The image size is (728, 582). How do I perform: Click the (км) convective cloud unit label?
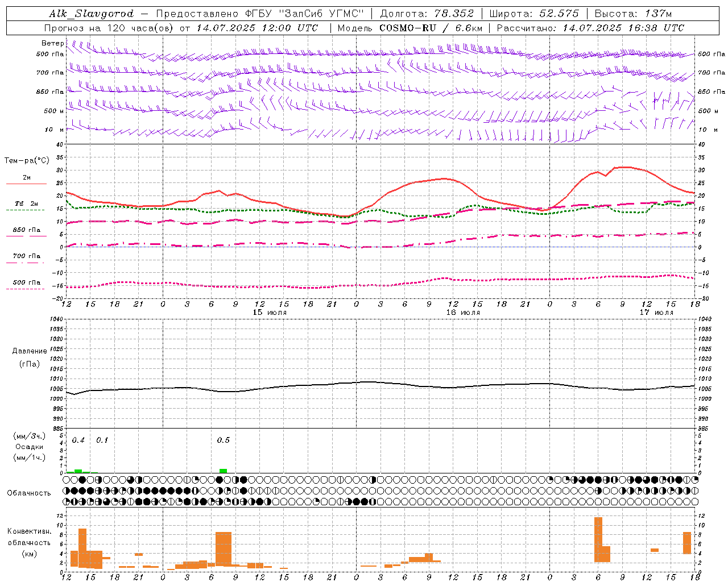(29, 554)
